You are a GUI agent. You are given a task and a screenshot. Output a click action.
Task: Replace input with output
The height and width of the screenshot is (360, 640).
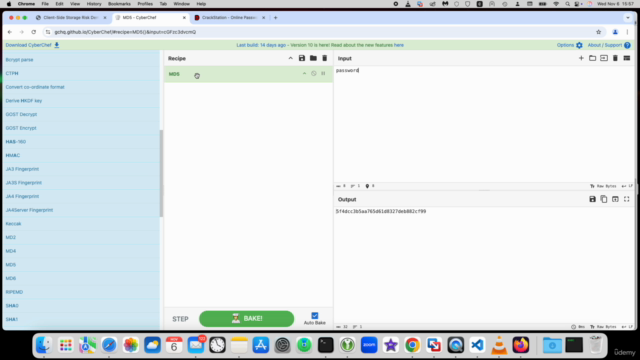615,199
